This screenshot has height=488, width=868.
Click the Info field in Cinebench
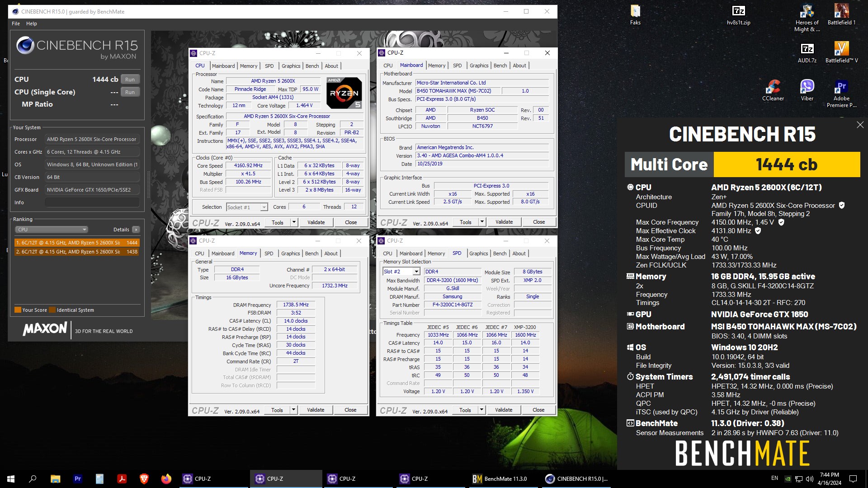pos(92,202)
